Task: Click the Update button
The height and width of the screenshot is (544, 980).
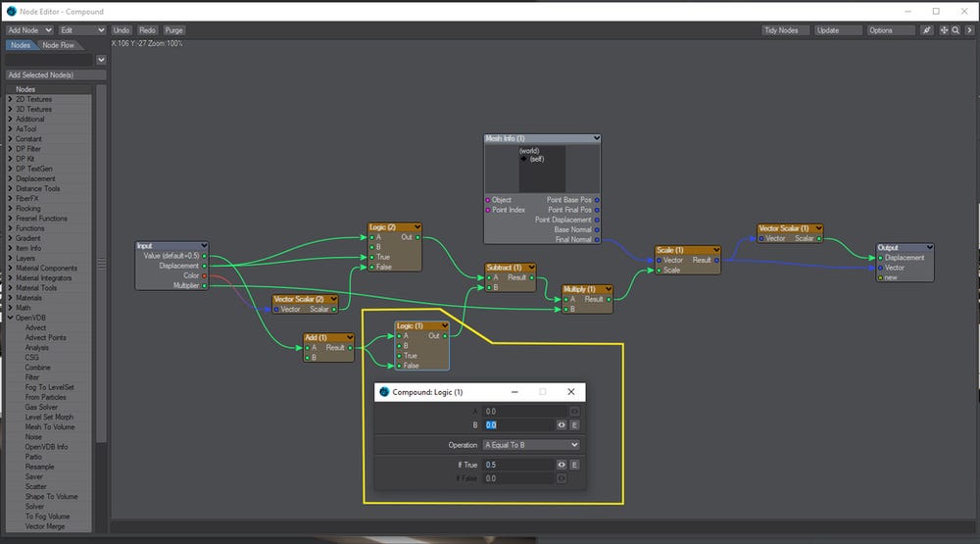Action: coord(838,30)
